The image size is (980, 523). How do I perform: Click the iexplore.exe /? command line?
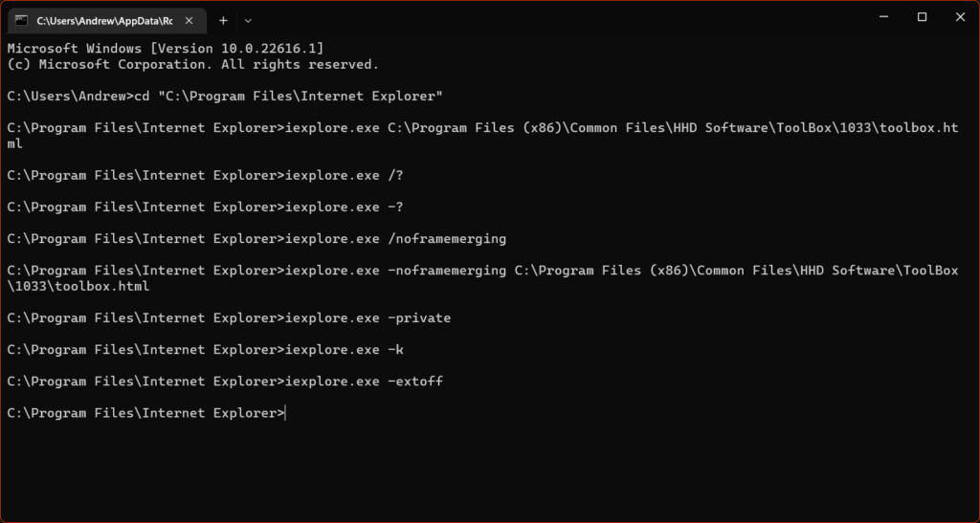click(205, 175)
